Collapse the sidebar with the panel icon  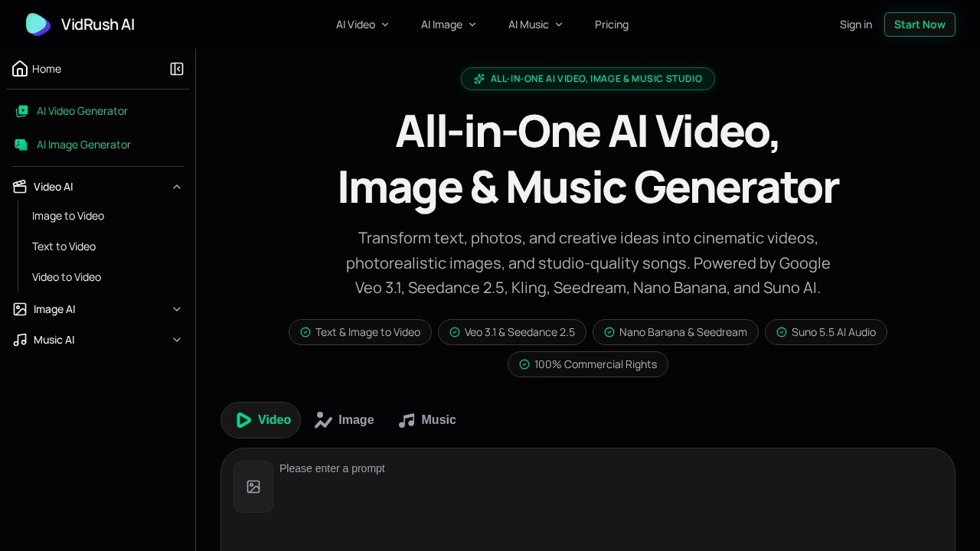click(177, 69)
